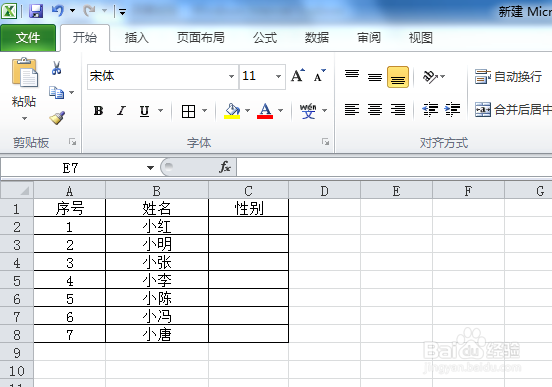Screen dimensions: 552x387
Task: Click the Borders grid icon
Action: (188, 111)
